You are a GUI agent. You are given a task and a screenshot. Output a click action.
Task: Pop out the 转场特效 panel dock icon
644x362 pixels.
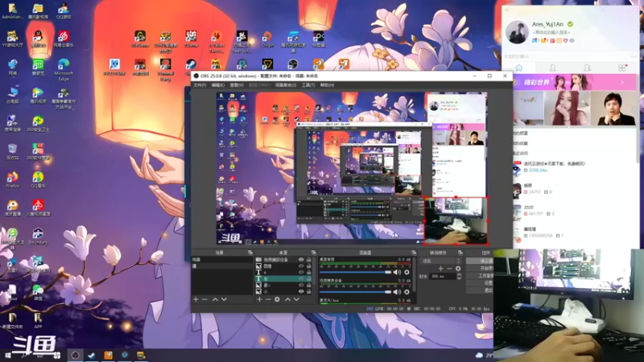460,253
